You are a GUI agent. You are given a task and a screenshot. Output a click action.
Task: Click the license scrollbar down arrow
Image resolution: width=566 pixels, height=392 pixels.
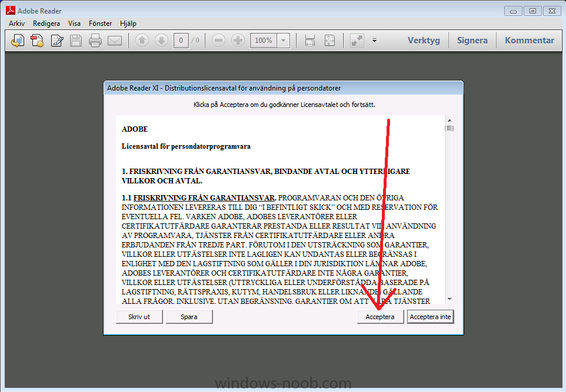(450, 299)
